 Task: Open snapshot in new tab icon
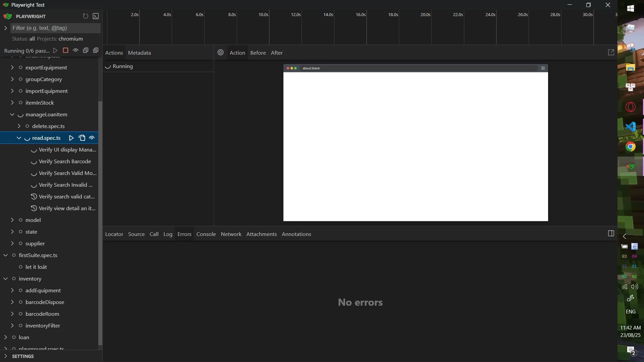point(611,53)
